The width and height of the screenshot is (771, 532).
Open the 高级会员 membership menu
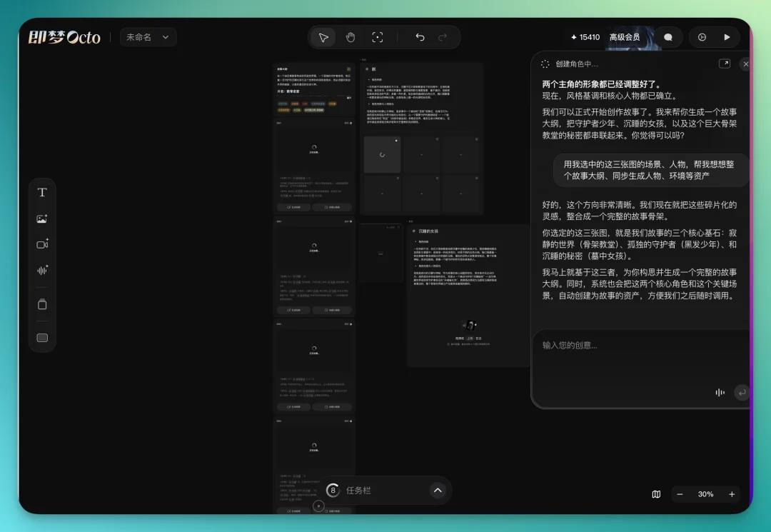(x=623, y=36)
